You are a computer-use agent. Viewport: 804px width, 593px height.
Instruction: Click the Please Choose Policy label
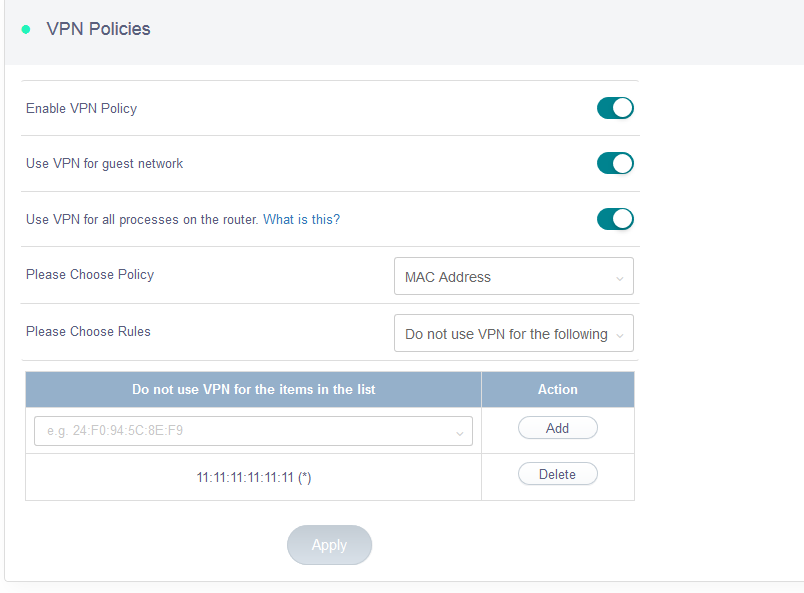90,274
